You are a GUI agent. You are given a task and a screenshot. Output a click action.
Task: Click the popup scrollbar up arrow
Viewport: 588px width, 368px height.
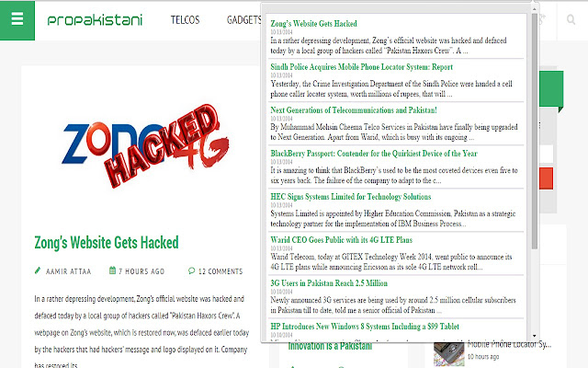point(535,10)
